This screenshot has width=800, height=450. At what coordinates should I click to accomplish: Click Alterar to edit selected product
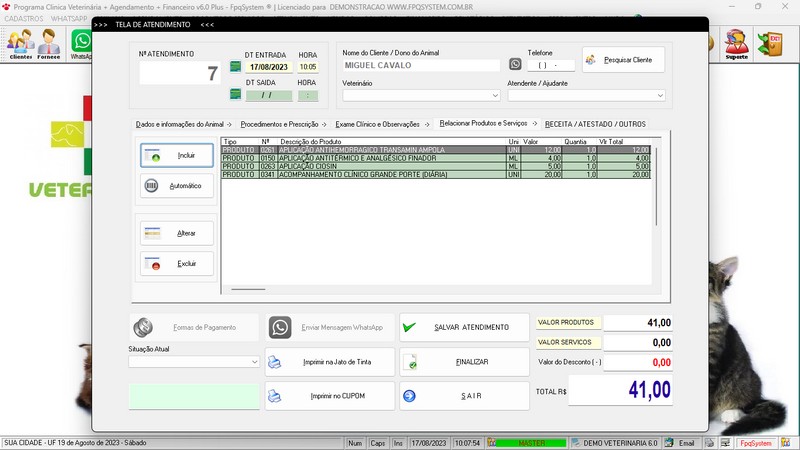point(177,233)
